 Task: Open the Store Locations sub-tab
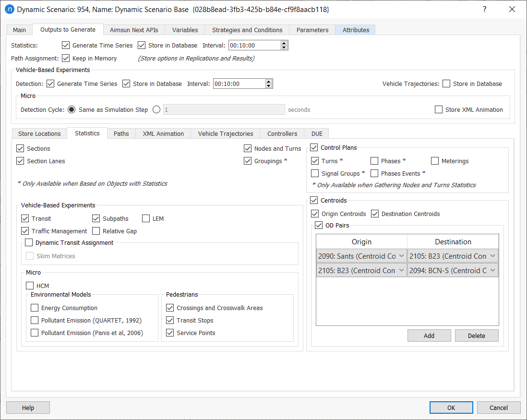click(x=39, y=133)
